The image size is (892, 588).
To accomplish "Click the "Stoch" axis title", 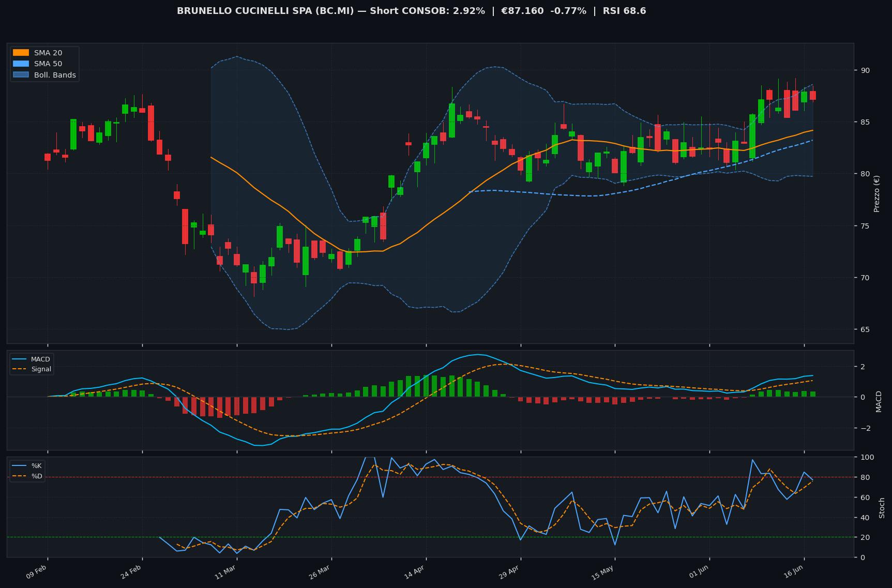I will (882, 508).
